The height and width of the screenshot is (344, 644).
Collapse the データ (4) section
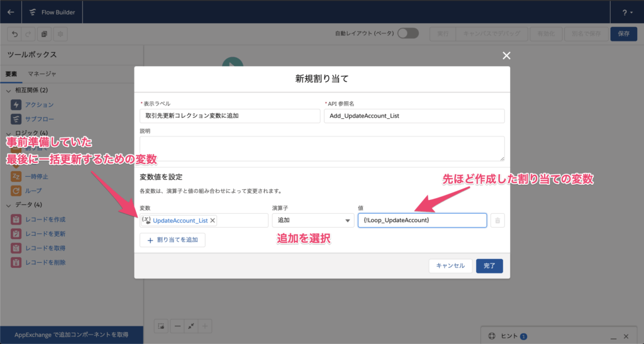tap(9, 205)
